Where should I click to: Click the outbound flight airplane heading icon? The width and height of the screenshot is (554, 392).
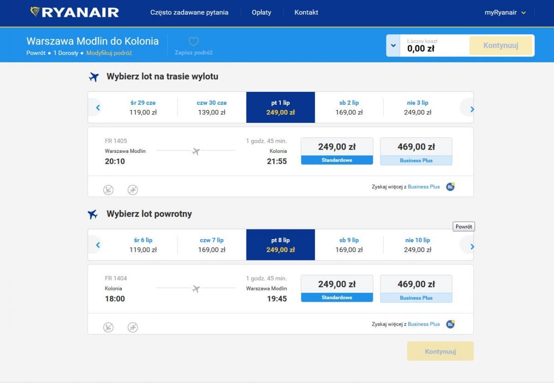(x=94, y=77)
